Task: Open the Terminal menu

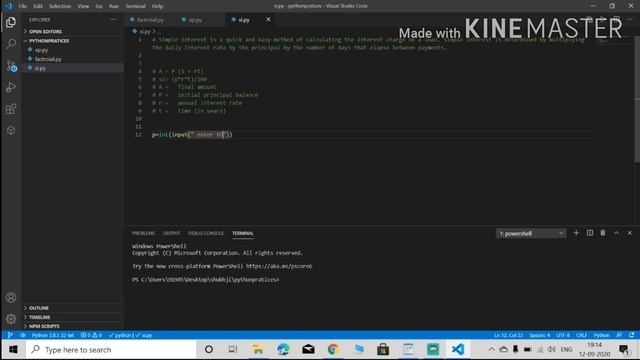Action: click(136, 6)
